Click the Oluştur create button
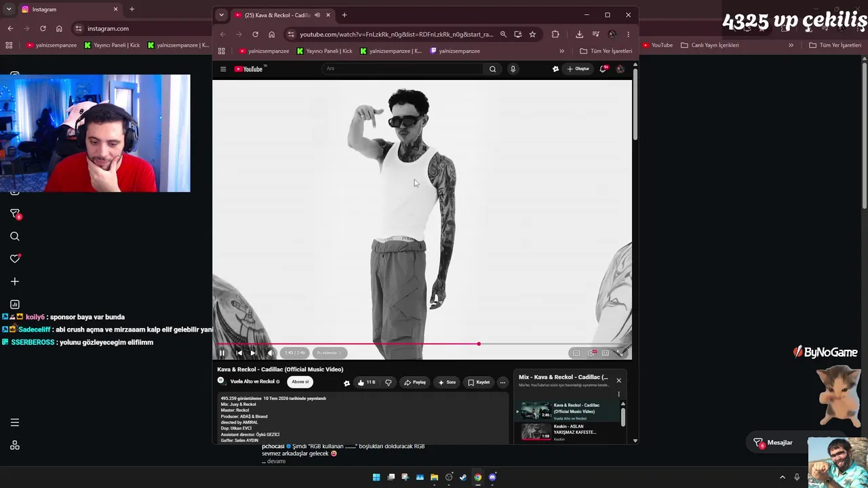The height and width of the screenshot is (488, 868). [578, 68]
